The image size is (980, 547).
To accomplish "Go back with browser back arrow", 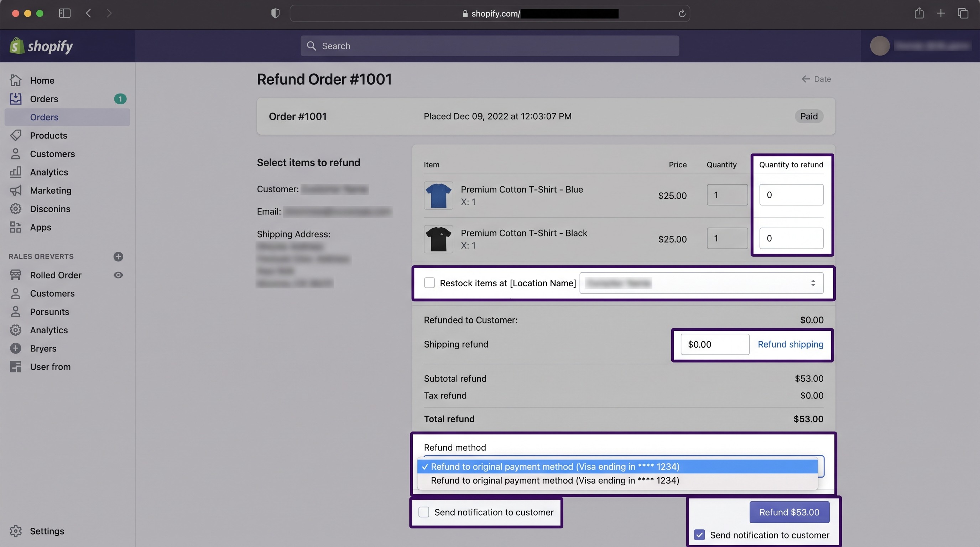I will (88, 13).
